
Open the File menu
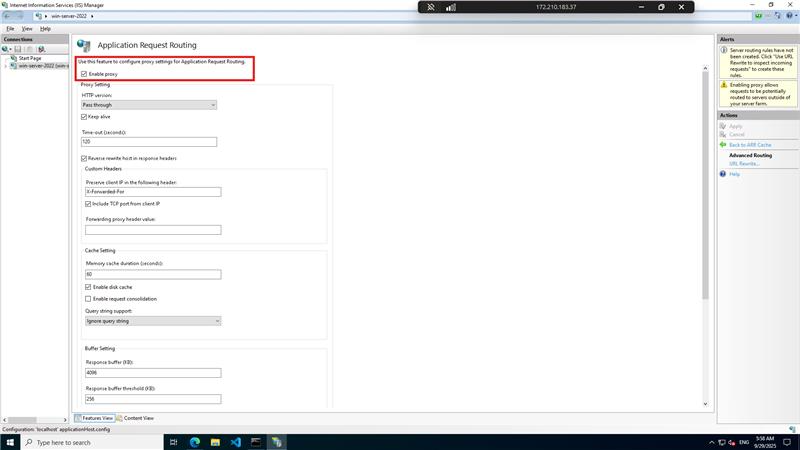[x=10, y=29]
